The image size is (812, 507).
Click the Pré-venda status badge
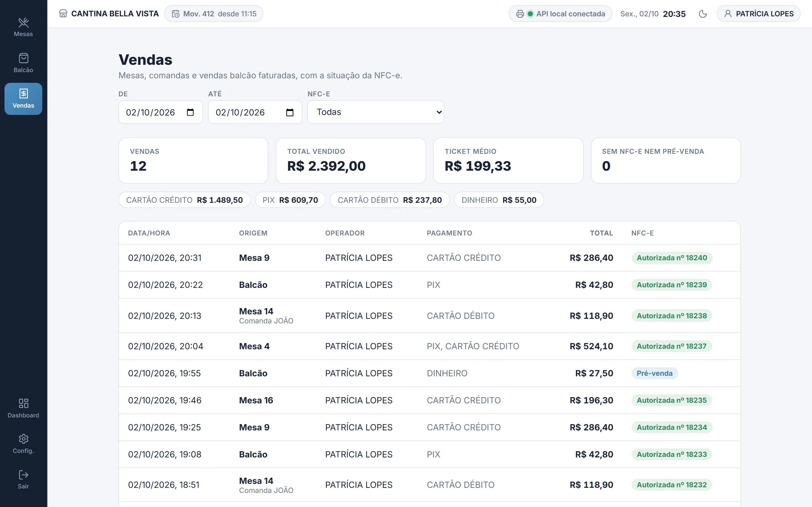(654, 373)
